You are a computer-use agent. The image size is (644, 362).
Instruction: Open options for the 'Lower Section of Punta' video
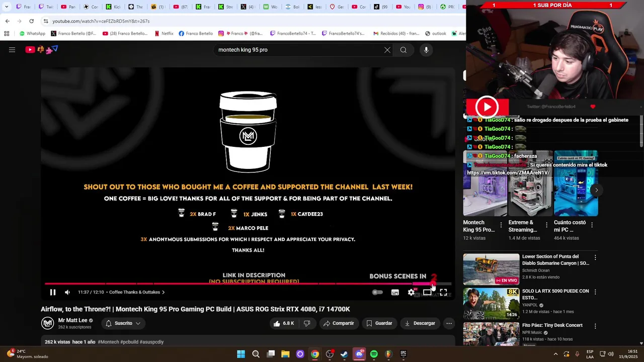(x=595, y=257)
